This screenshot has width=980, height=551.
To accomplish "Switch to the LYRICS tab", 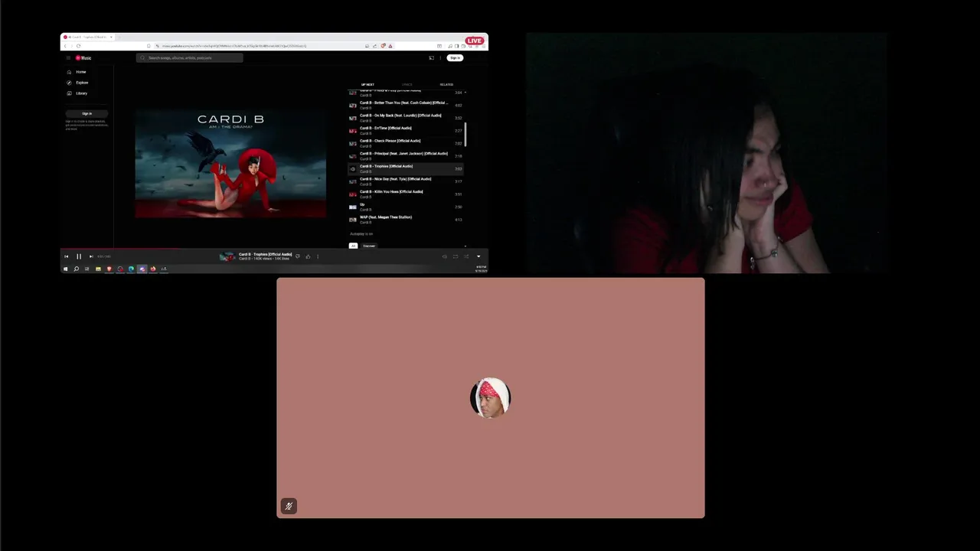I will click(x=407, y=85).
